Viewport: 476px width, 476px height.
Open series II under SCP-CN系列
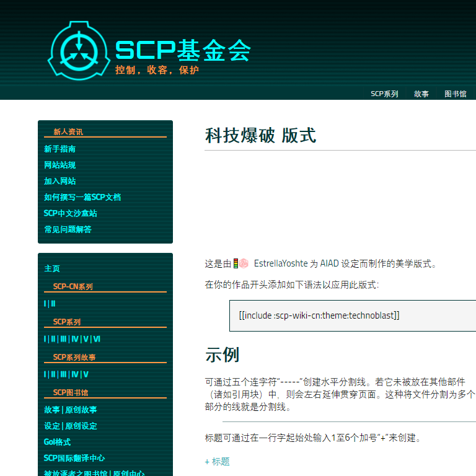[x=53, y=304]
